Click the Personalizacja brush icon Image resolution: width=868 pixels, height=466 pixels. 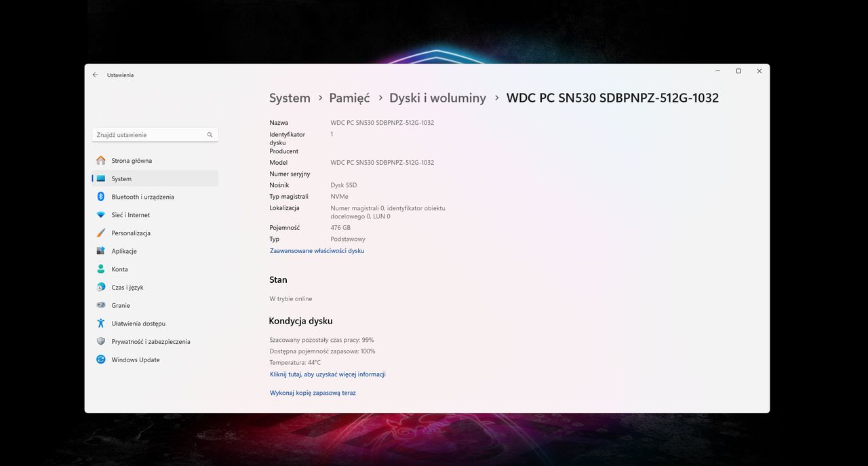click(x=101, y=233)
